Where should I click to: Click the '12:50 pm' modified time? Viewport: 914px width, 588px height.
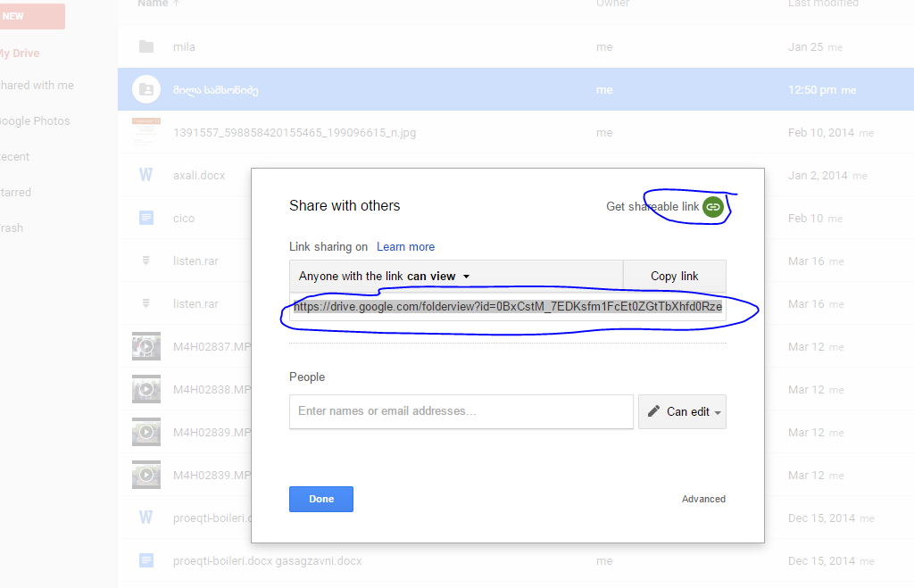(x=812, y=90)
